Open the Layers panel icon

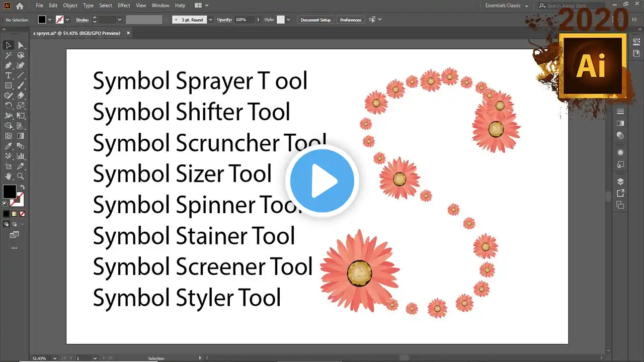pos(620,182)
